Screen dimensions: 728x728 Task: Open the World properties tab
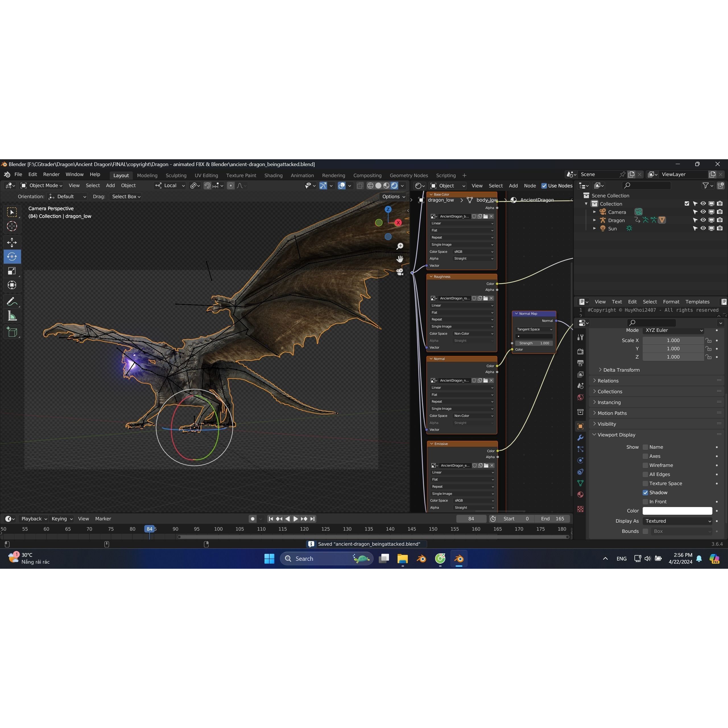click(580, 397)
